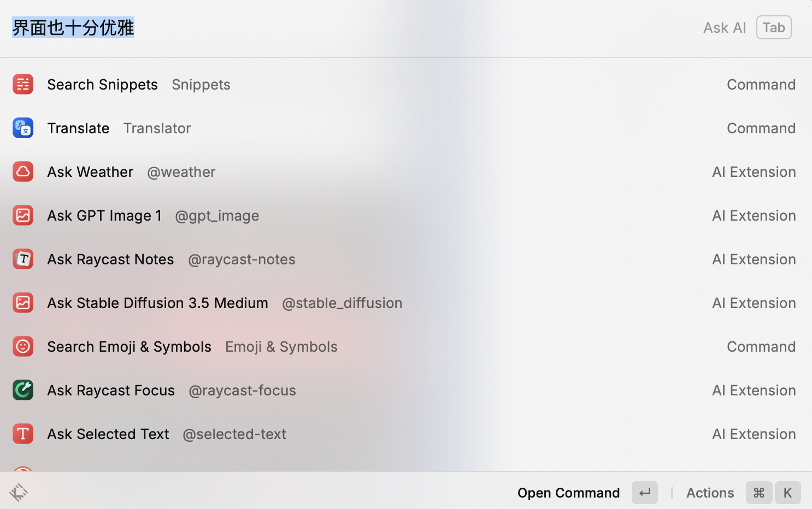
Task: Click the Return key badge
Action: click(645, 493)
